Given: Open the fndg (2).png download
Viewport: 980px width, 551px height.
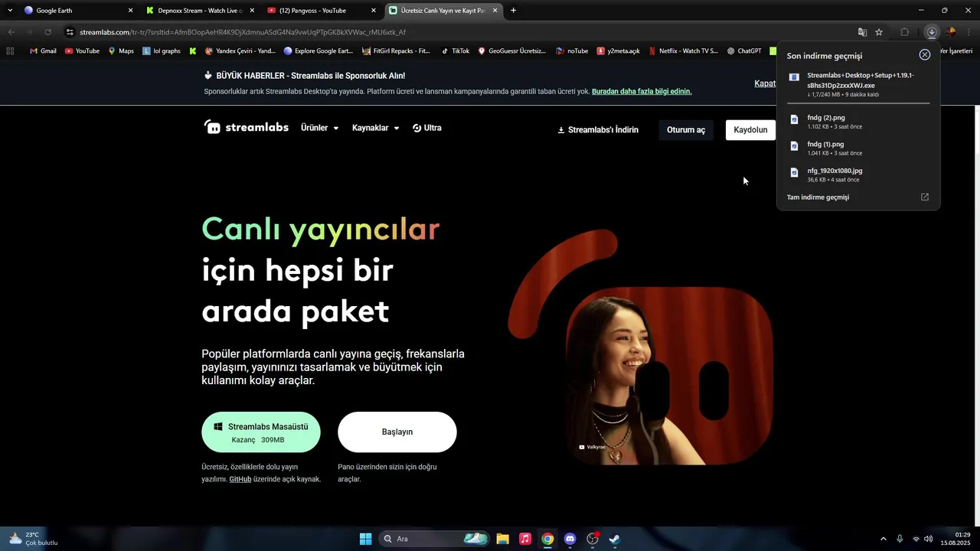Looking at the screenshot, I should [858, 122].
